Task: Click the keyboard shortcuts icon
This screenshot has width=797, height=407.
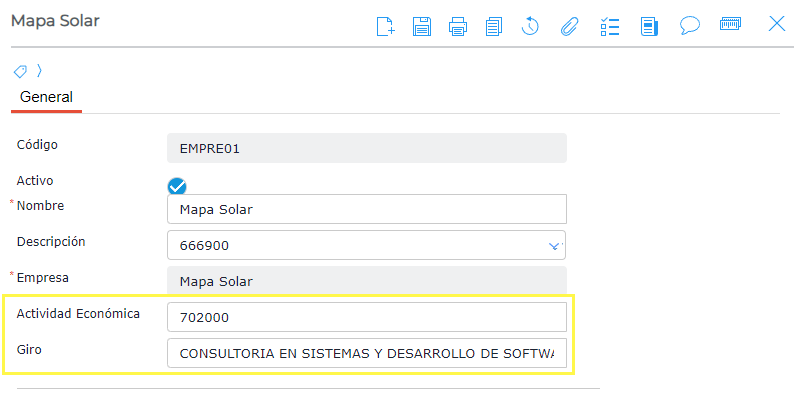Action: [x=729, y=24]
